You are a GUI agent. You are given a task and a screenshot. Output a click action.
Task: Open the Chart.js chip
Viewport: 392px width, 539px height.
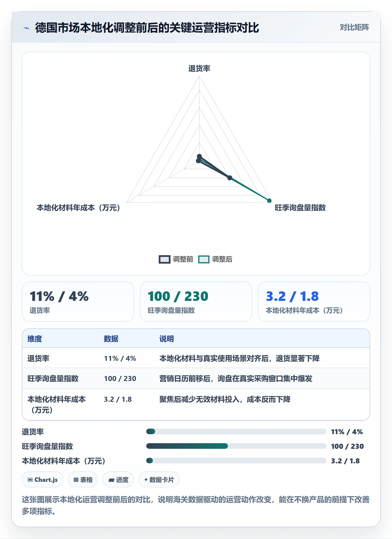click(x=43, y=480)
